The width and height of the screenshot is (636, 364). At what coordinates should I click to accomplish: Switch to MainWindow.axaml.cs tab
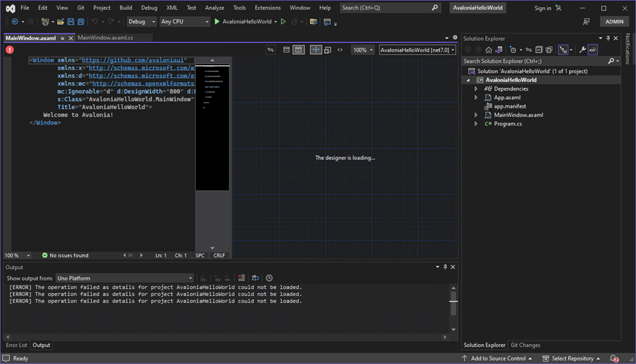coord(106,38)
